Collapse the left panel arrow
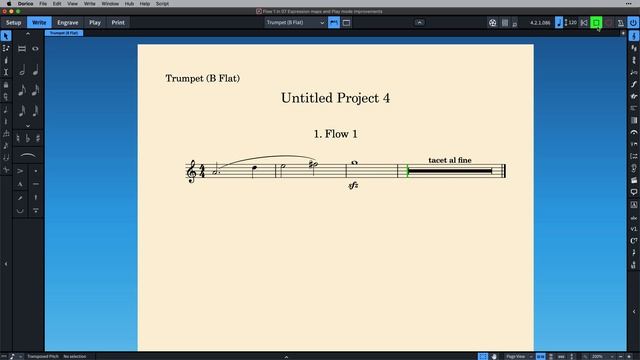 pos(6,264)
